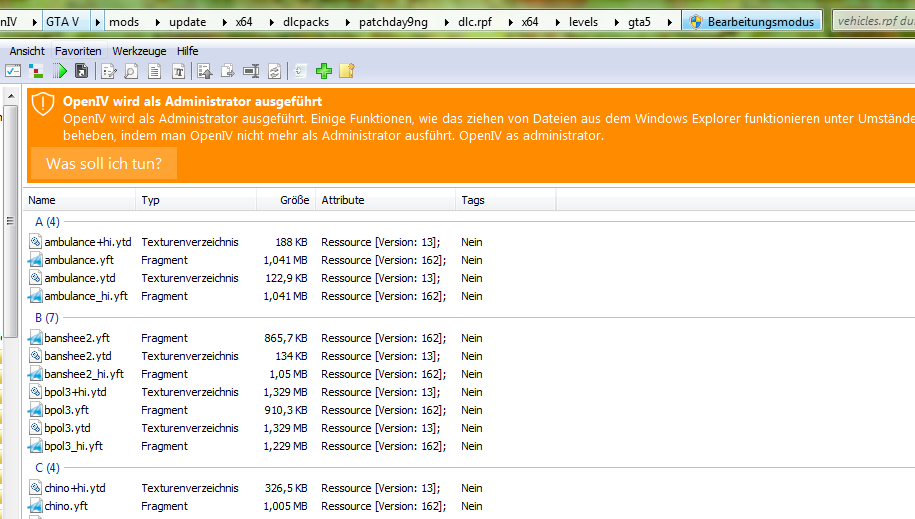
Task: Open dropdown arrow after levels breadcrumb
Action: click(x=616, y=22)
